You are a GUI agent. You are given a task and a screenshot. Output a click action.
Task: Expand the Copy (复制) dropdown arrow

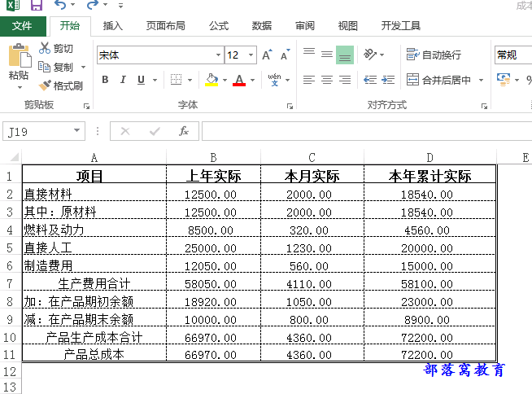tap(83, 67)
